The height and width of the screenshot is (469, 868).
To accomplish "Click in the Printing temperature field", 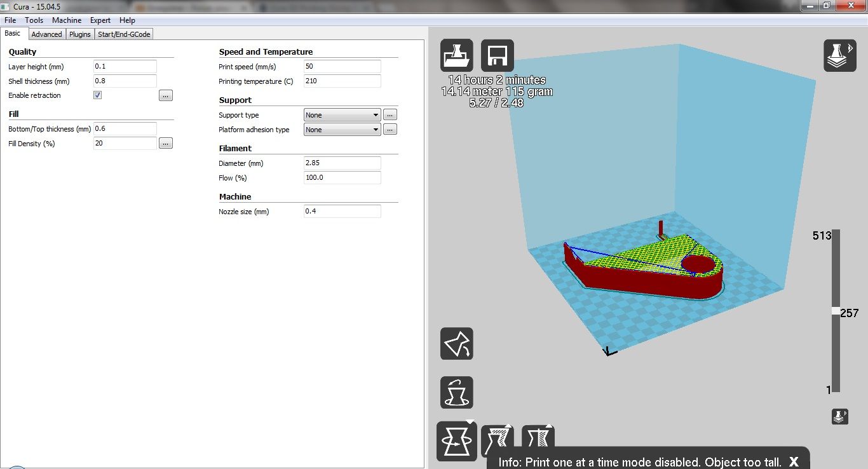I will [342, 81].
